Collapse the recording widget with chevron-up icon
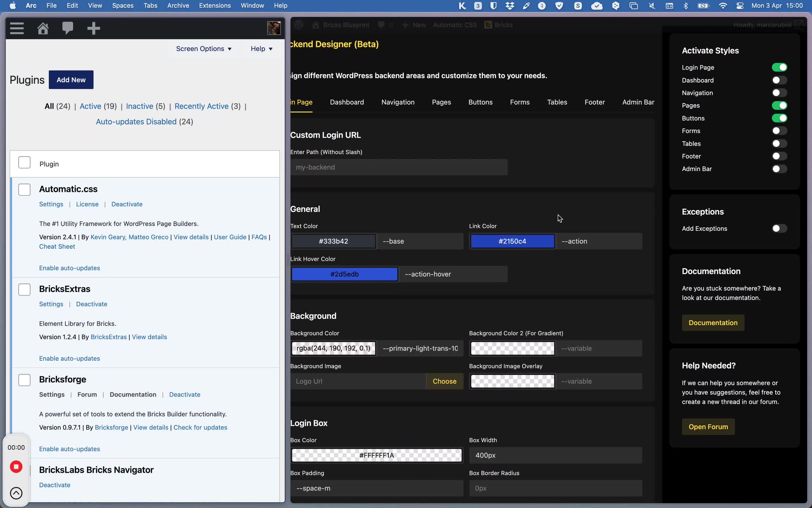The image size is (812, 508). tap(16, 493)
